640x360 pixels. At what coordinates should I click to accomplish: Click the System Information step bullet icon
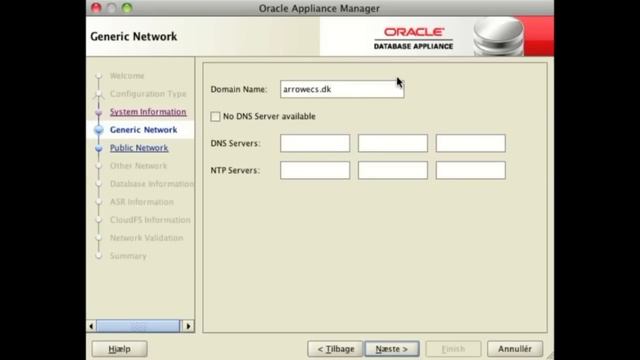click(x=98, y=112)
